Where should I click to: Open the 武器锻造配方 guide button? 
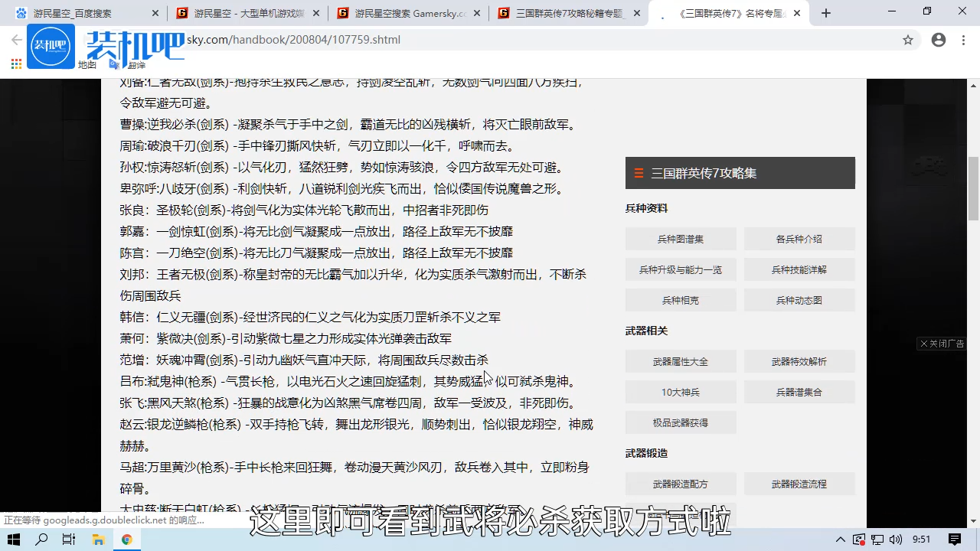point(680,484)
